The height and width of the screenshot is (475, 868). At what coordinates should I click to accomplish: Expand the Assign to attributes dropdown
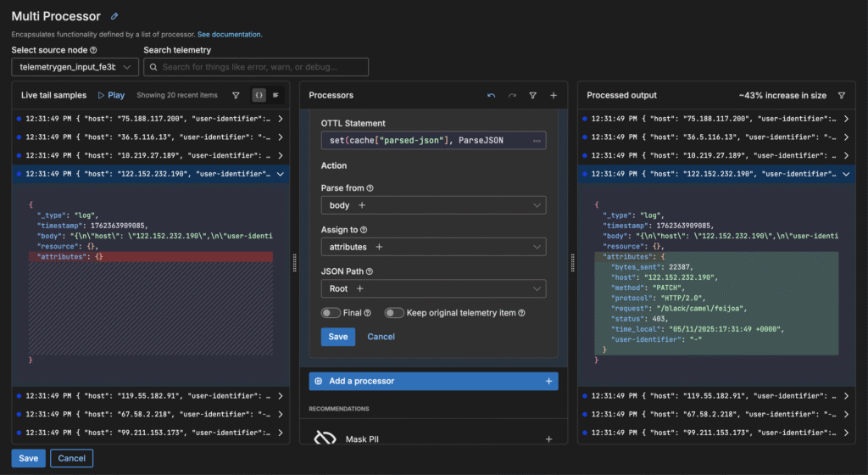(433, 247)
